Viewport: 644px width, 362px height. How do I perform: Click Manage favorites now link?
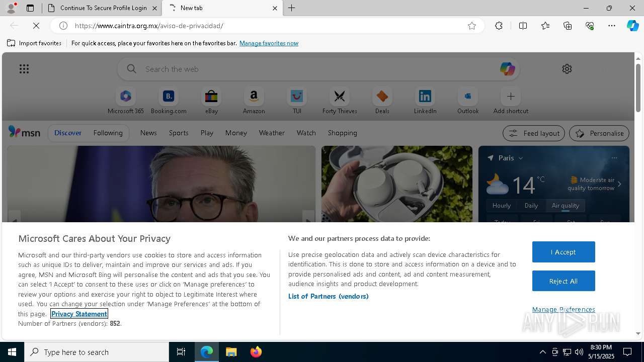[x=269, y=43]
